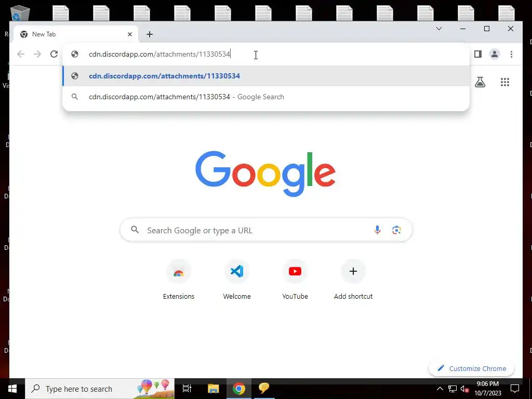
Task: Open a new tab with the plus button
Action: click(x=149, y=34)
